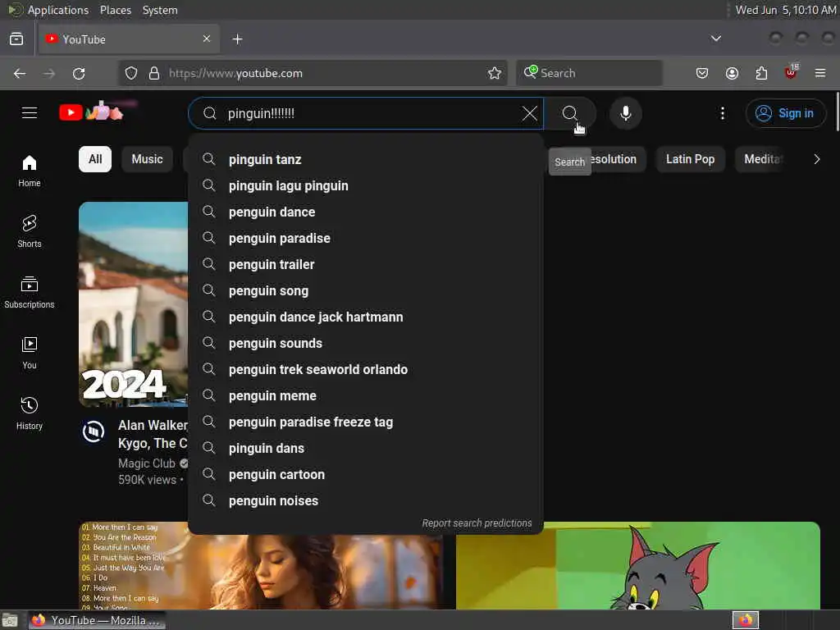The width and height of the screenshot is (840, 630).
Task: Select suggestion penguin dance jack hartmann
Action: point(366,317)
